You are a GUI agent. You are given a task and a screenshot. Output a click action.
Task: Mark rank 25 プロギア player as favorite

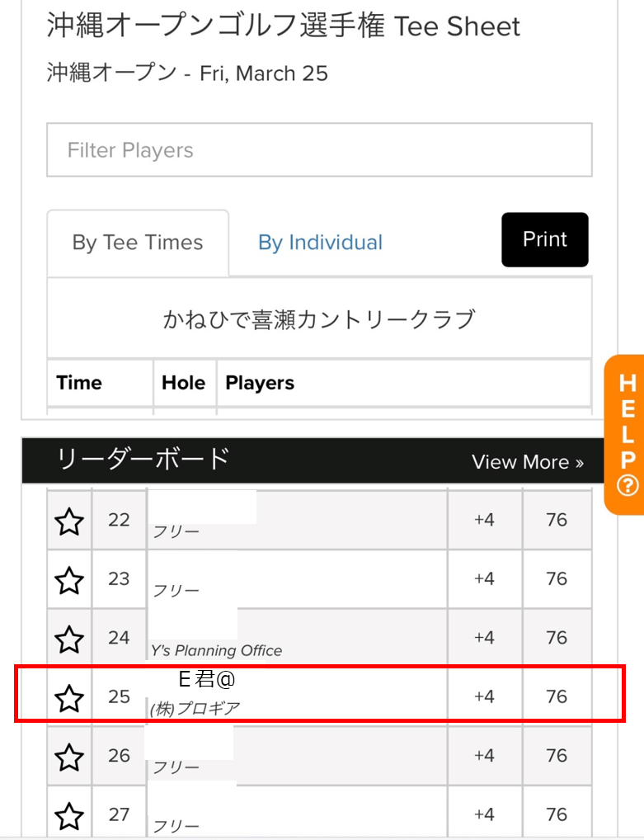click(69, 699)
